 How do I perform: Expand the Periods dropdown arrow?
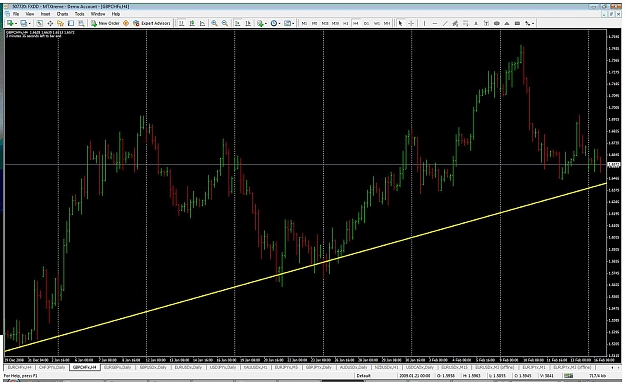click(x=279, y=23)
